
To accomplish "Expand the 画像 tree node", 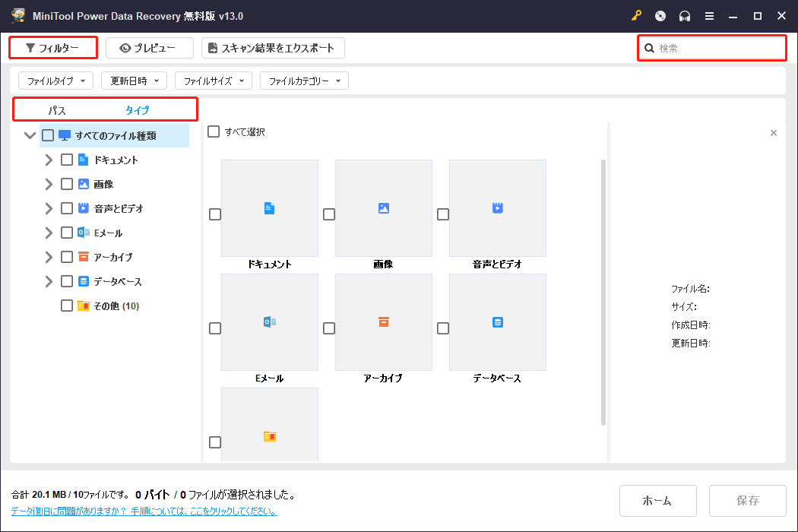I will pyautogui.click(x=49, y=184).
